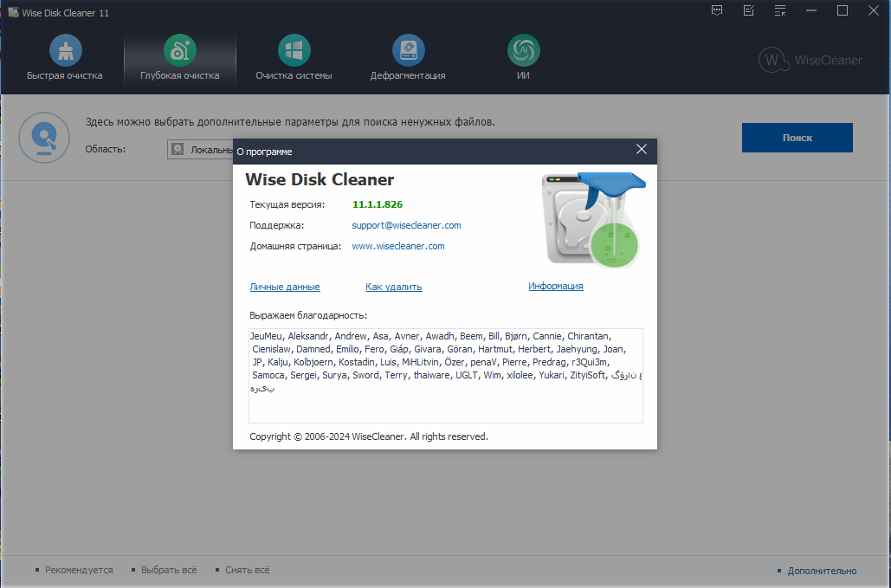Open the menu list icon in title bar
Screen dimensions: 891x588
tap(779, 10)
